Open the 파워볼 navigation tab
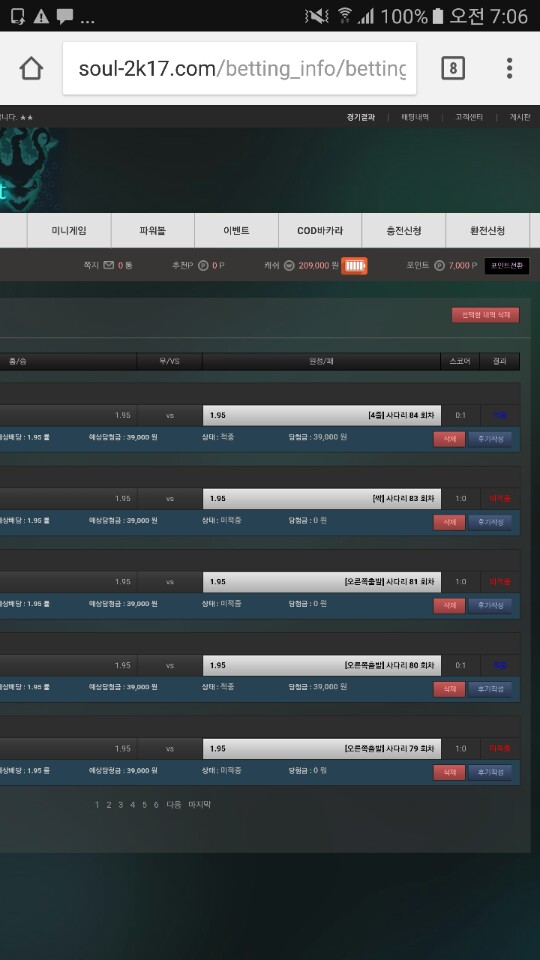Screen dimensions: 540x960 point(152,231)
